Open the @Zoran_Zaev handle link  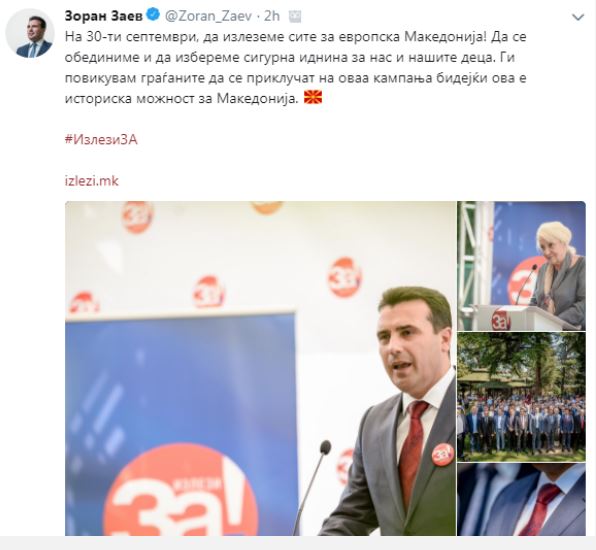(208, 16)
